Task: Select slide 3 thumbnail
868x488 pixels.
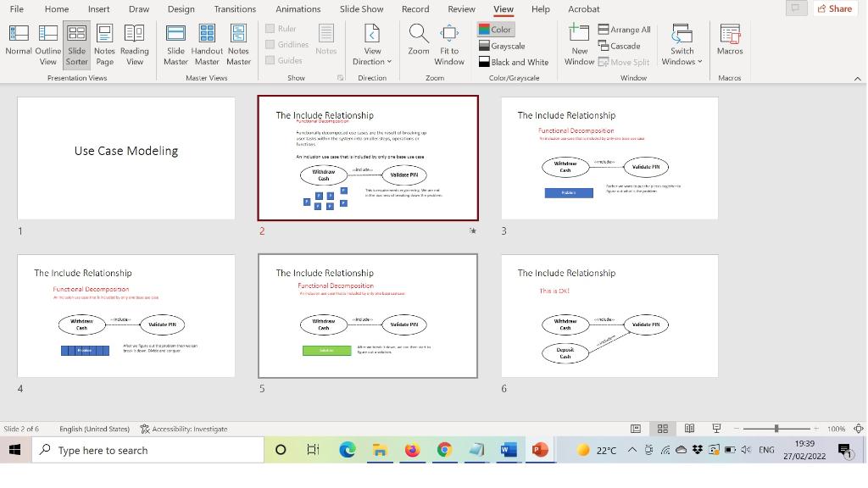Action: pos(610,158)
